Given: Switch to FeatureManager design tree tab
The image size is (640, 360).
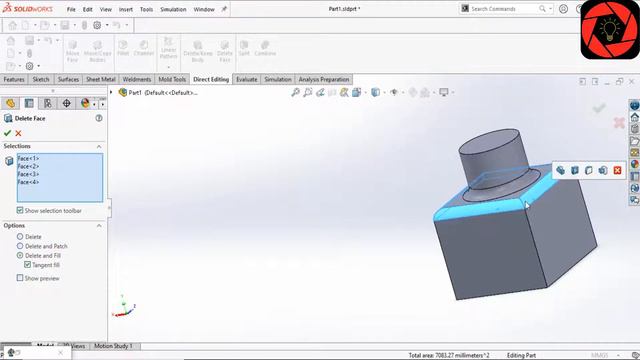Looking at the screenshot, I should coord(11,103).
